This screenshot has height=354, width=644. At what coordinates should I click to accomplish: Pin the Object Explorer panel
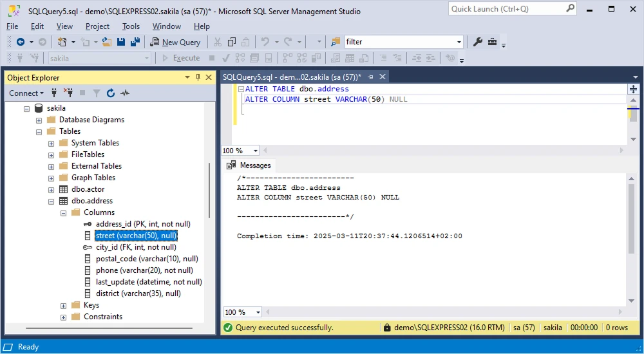pos(198,77)
